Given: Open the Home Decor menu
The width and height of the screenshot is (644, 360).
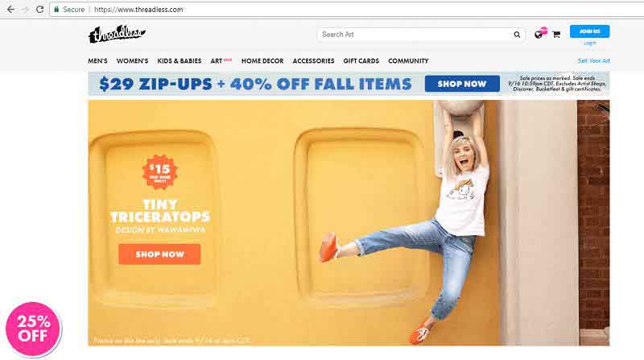Looking at the screenshot, I should [262, 61].
